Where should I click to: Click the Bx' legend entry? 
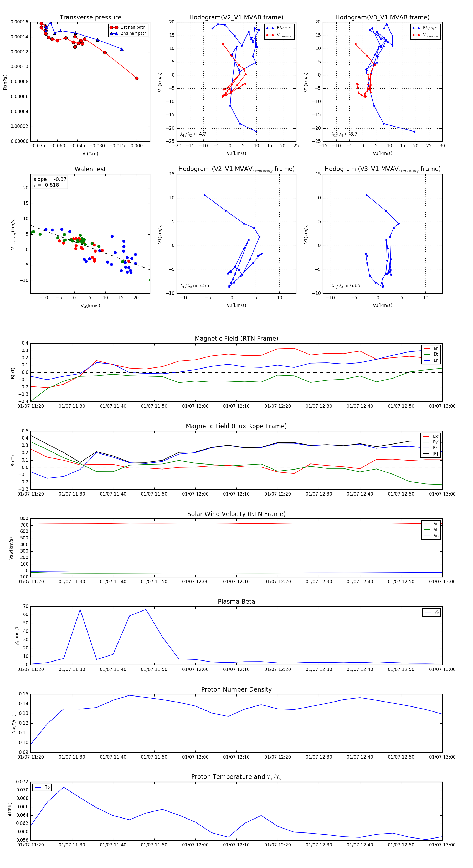pyautogui.click(x=431, y=436)
